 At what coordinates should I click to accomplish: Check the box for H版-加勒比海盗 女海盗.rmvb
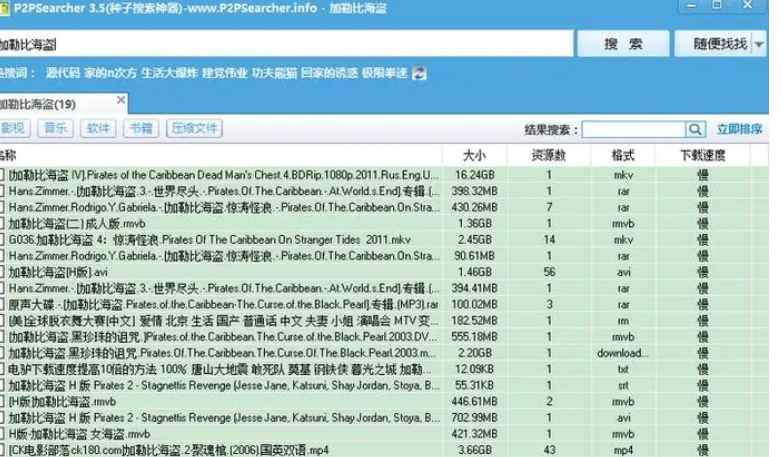pyautogui.click(x=2, y=434)
